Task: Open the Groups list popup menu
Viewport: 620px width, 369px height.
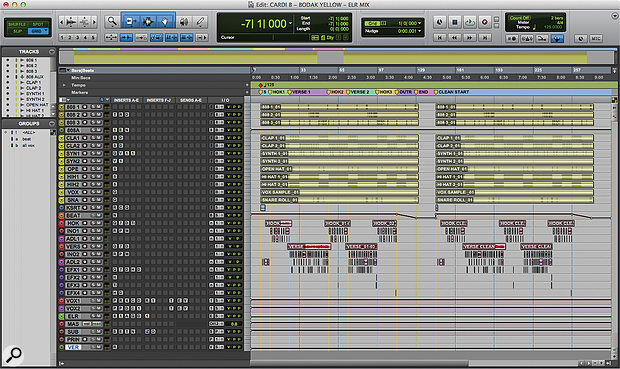Action: [52, 124]
